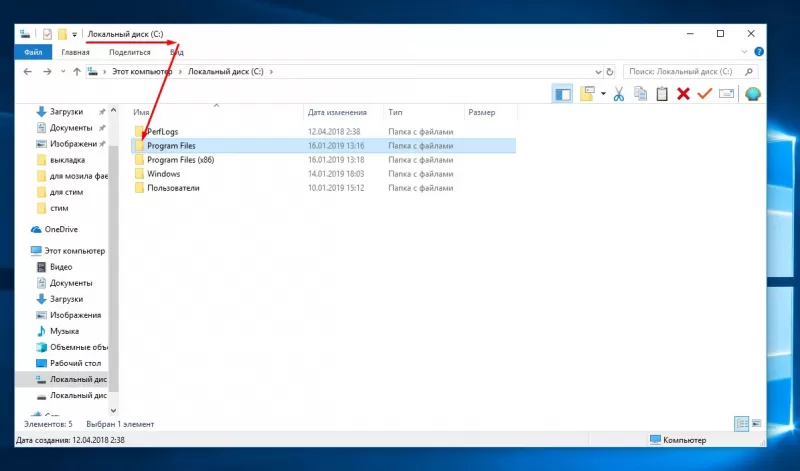Screen dimensions: 800x471
Task: Switch to details view status bar button
Action: pyautogui.click(x=741, y=424)
